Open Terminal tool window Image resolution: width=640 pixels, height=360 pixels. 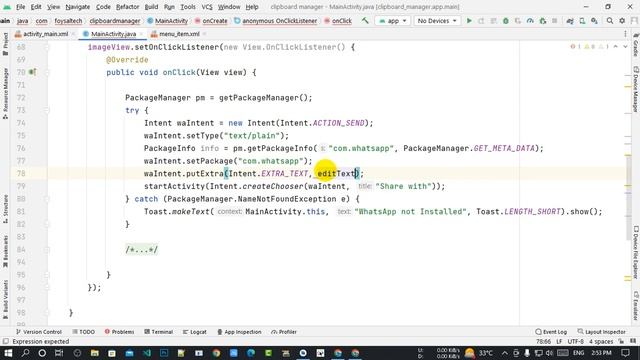coord(159,332)
